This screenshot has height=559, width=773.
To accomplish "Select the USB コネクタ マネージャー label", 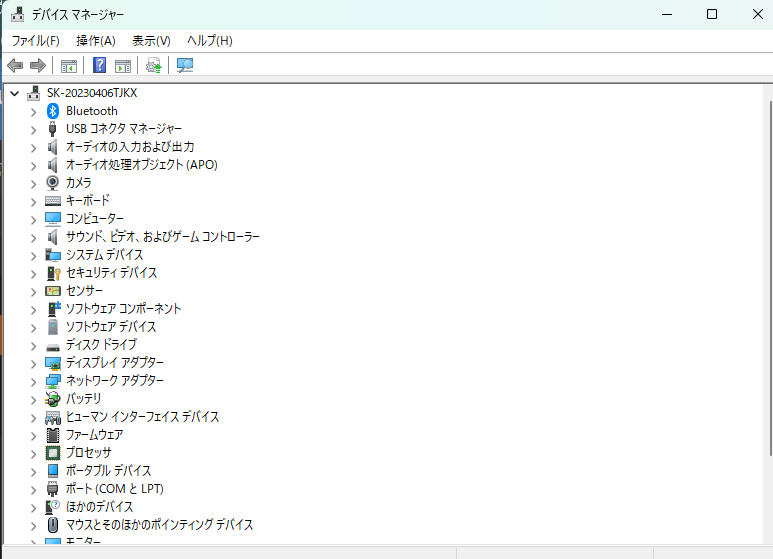I will click(x=124, y=129).
